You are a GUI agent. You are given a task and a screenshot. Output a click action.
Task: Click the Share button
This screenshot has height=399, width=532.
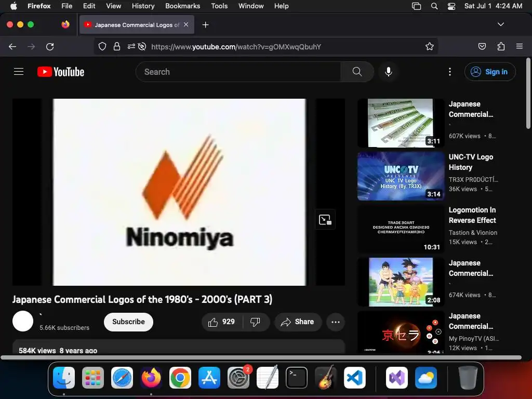coord(298,322)
